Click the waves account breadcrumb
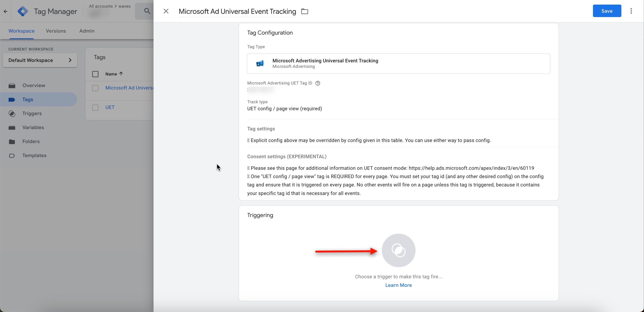 pos(124,6)
